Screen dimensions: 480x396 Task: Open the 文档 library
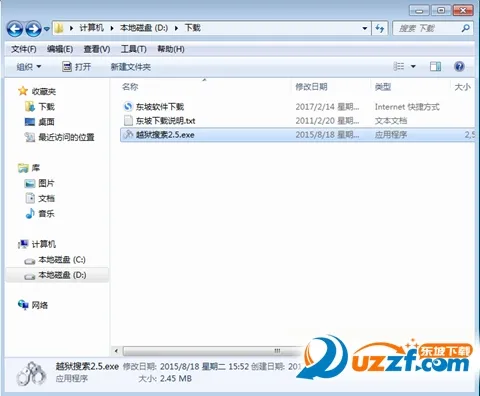coord(46,198)
